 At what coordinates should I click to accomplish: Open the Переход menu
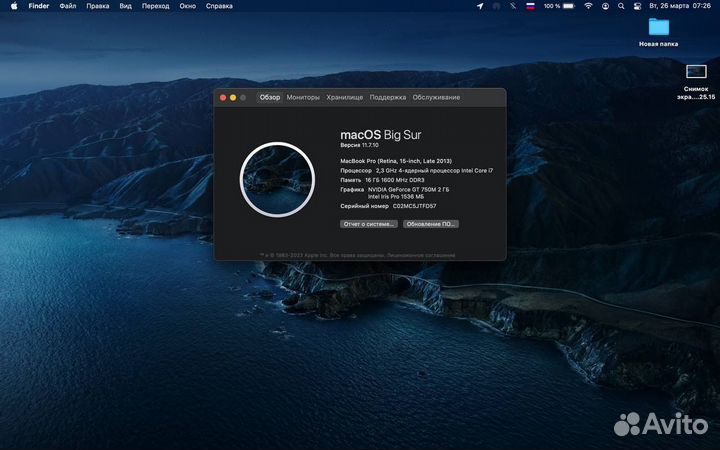pyautogui.click(x=156, y=6)
